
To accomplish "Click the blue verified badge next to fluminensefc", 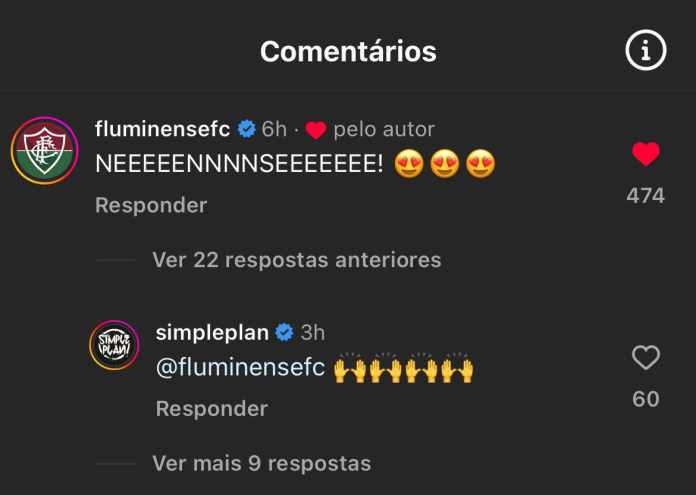I will pyautogui.click(x=247, y=129).
